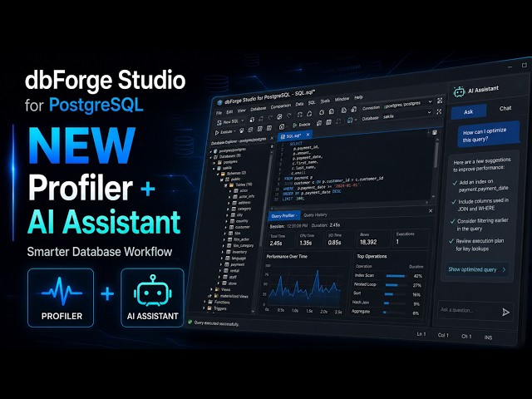
Task: Click the sakila database icon in the tree
Action: (x=219, y=168)
